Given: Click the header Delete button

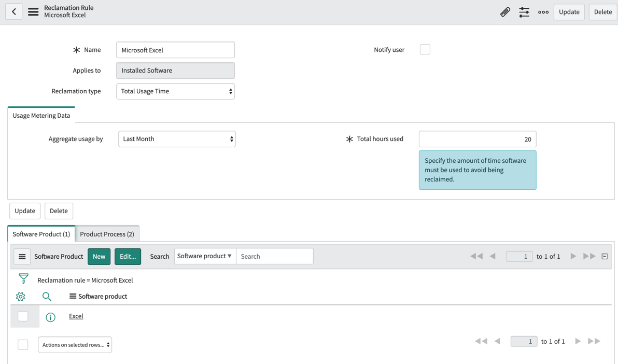Looking at the screenshot, I should [602, 12].
